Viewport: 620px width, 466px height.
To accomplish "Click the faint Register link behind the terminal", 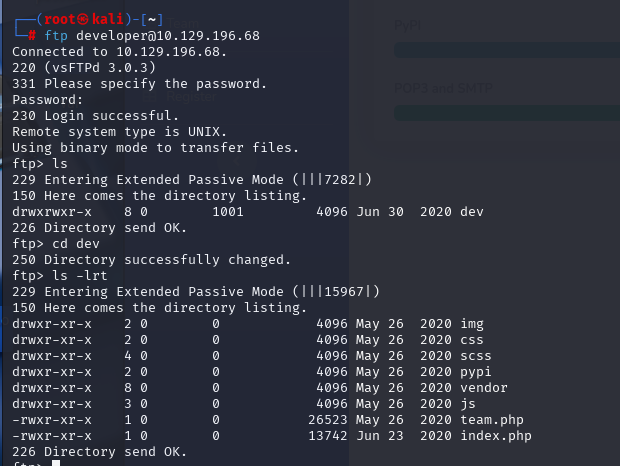I will click(192, 97).
